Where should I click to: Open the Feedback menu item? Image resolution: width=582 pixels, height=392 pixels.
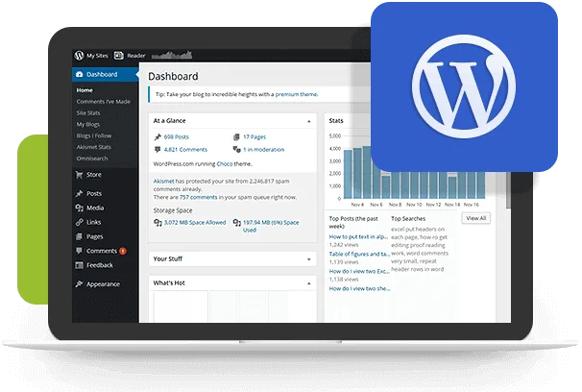point(100,265)
